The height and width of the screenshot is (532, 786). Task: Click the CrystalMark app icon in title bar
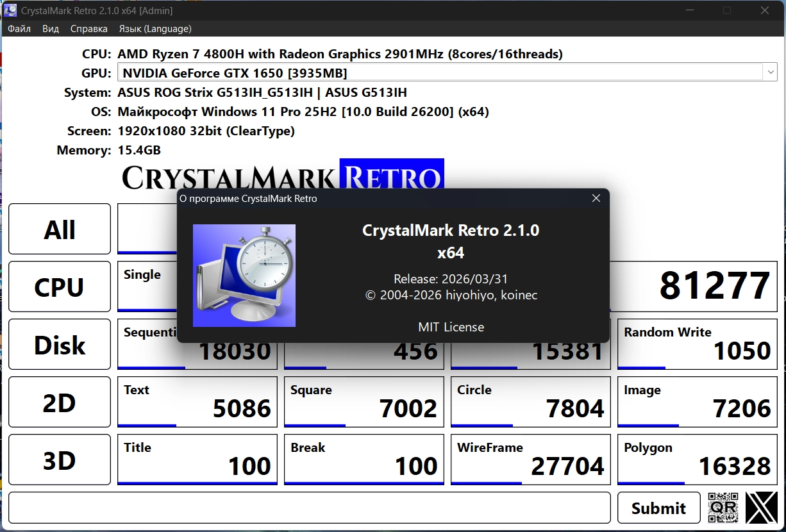tap(10, 10)
